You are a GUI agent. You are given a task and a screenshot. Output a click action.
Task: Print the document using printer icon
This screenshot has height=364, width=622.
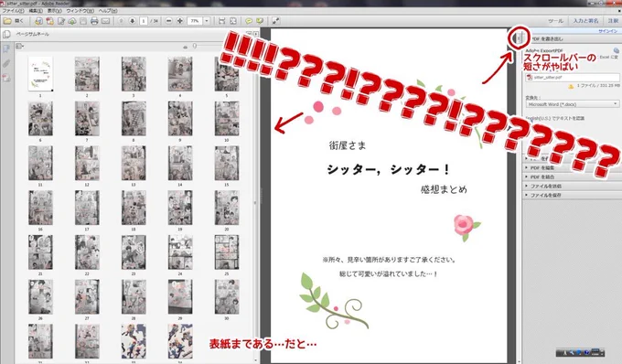pyautogui.click(x=94, y=21)
